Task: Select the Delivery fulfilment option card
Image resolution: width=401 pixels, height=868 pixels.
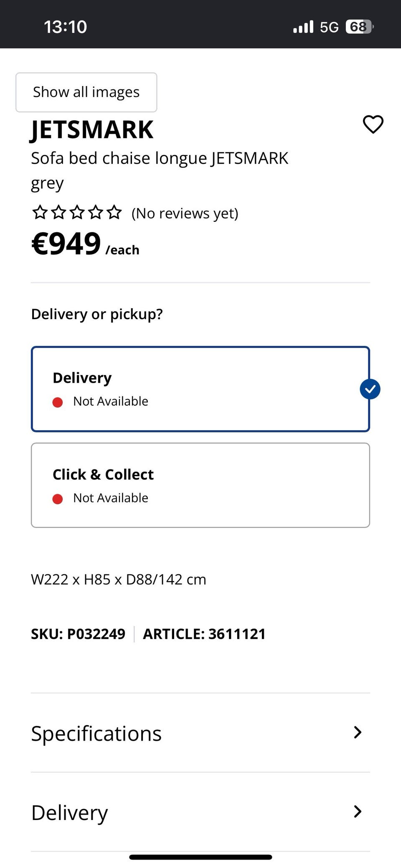Action: point(200,389)
